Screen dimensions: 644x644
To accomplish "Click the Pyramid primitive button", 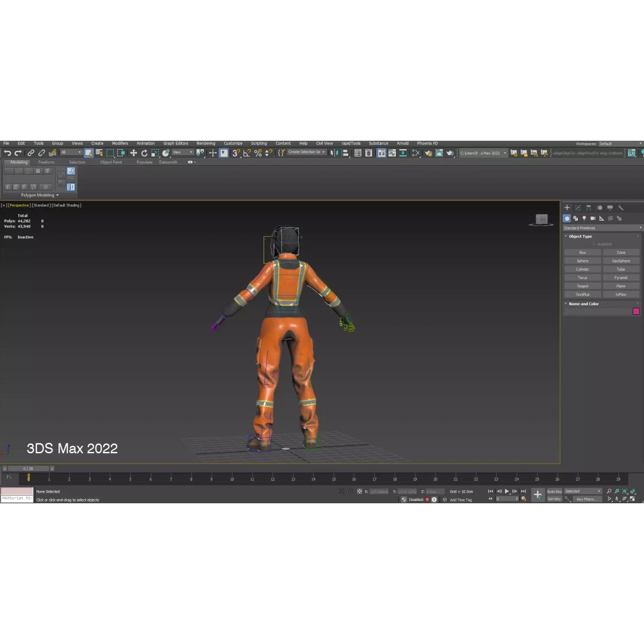I will pyautogui.click(x=621, y=278).
